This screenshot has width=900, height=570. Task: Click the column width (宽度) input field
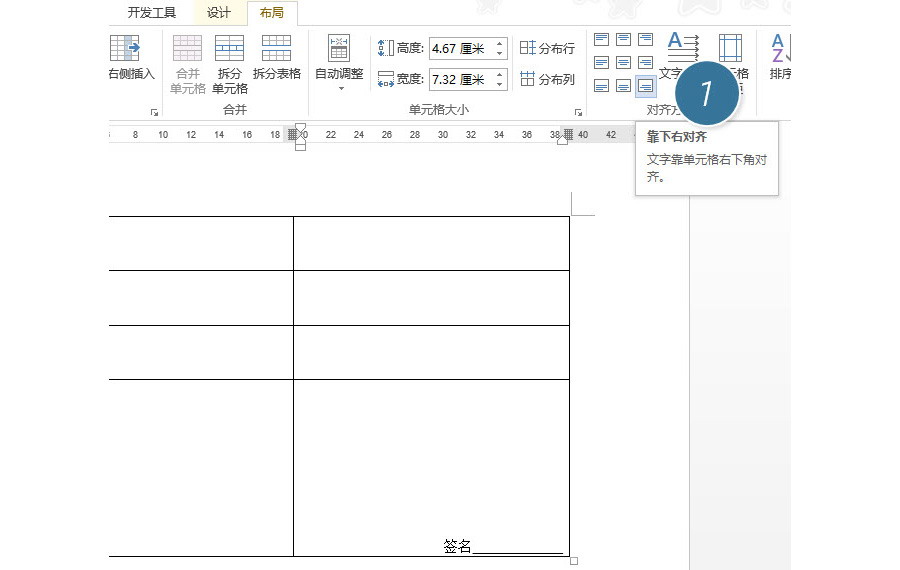pyautogui.click(x=461, y=79)
